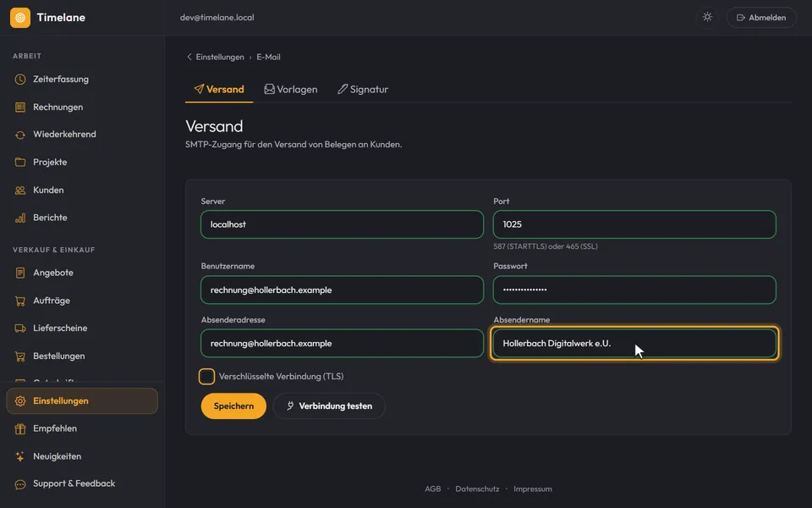Click the Support & Feedback chat icon
The width and height of the screenshot is (812, 508).
click(20, 484)
